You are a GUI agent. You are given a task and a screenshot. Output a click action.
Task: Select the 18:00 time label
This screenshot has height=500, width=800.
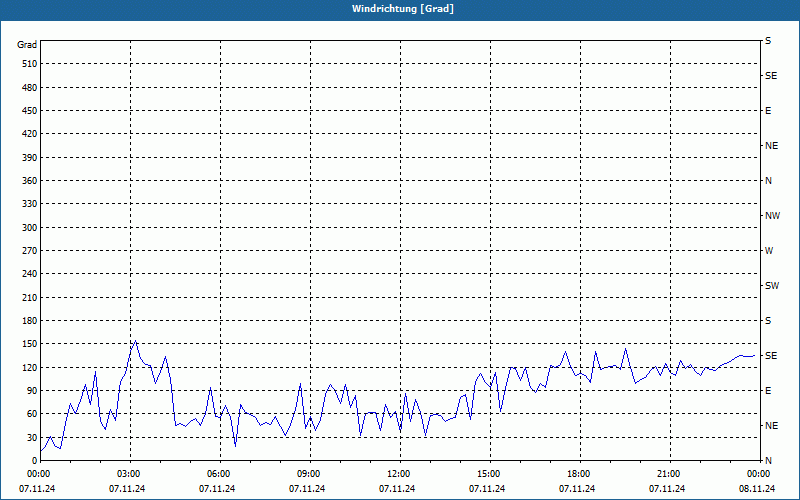579,474
